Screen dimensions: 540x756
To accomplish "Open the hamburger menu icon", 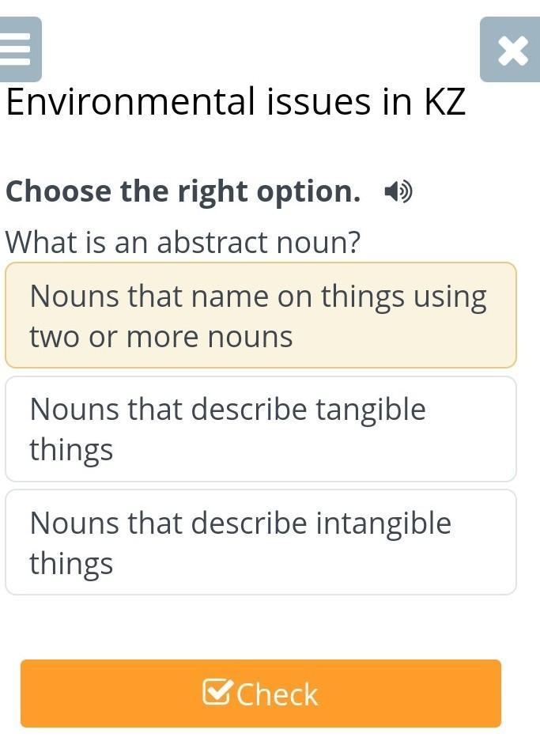I will click(17, 50).
